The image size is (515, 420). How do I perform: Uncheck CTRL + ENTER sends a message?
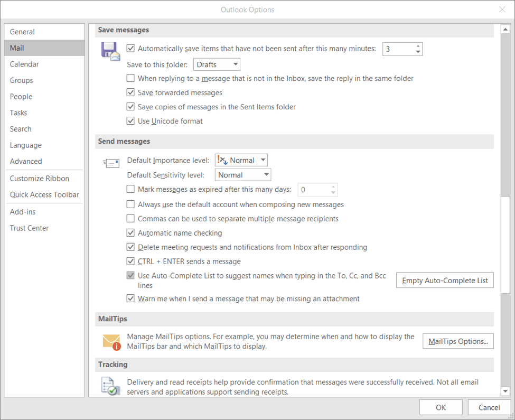click(131, 261)
